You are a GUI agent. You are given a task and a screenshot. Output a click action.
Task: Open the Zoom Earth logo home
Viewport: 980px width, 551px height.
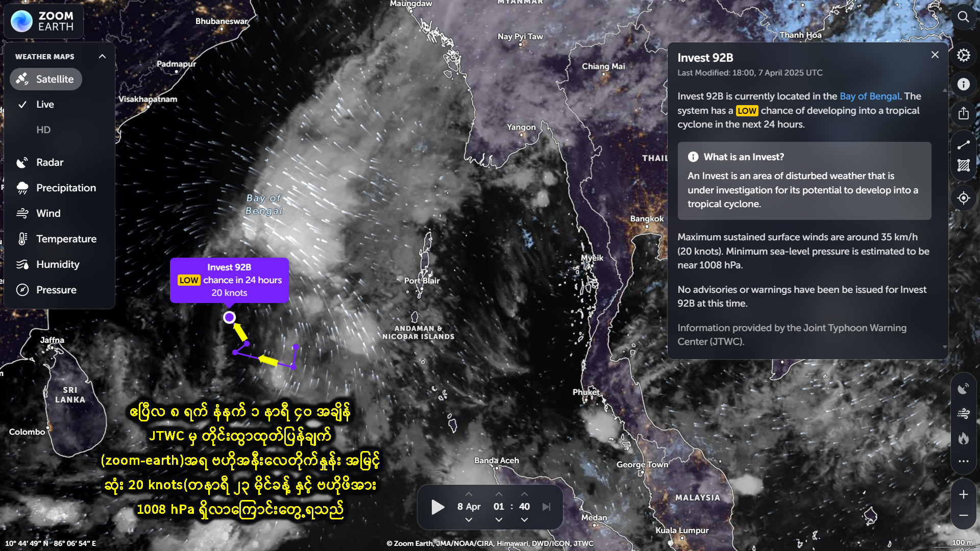click(44, 21)
